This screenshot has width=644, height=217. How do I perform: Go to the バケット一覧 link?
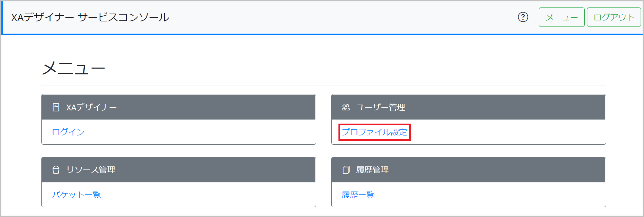click(76, 195)
